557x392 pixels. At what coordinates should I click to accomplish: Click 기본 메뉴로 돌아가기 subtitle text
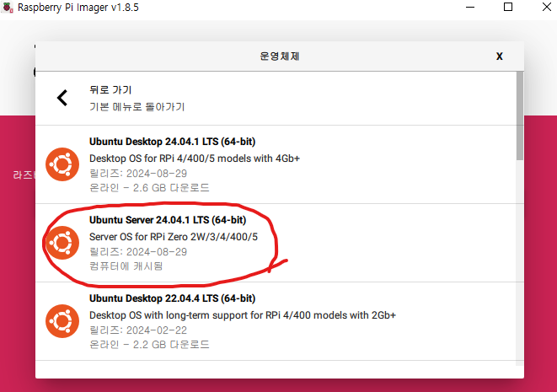tap(137, 107)
